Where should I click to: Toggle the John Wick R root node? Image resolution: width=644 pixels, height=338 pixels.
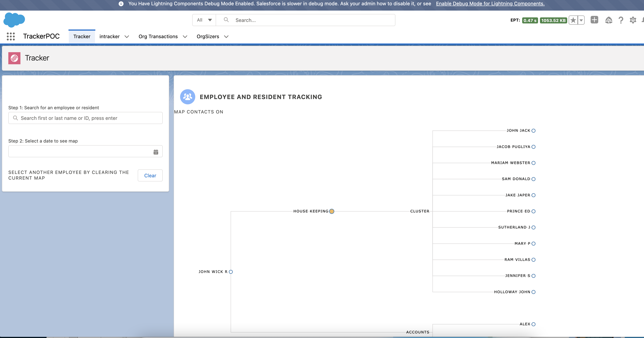point(231,272)
